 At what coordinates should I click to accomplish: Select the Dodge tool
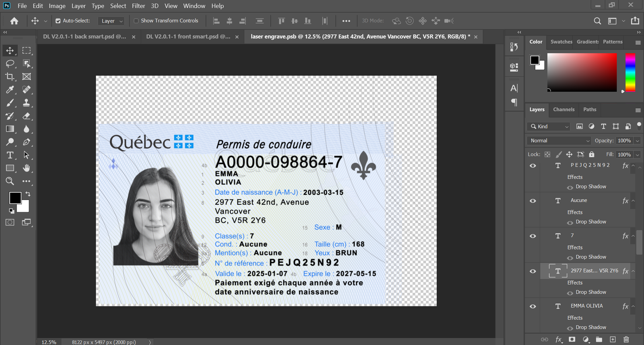(10, 142)
